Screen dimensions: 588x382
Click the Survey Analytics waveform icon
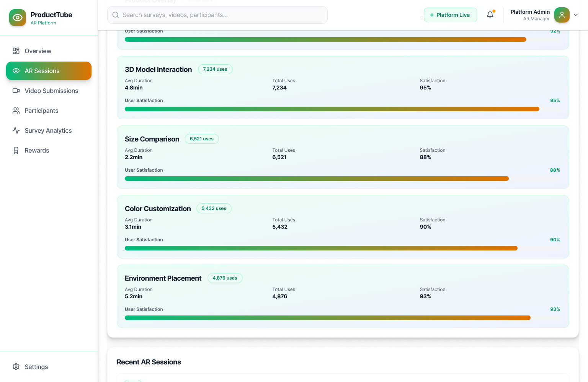[16, 130]
